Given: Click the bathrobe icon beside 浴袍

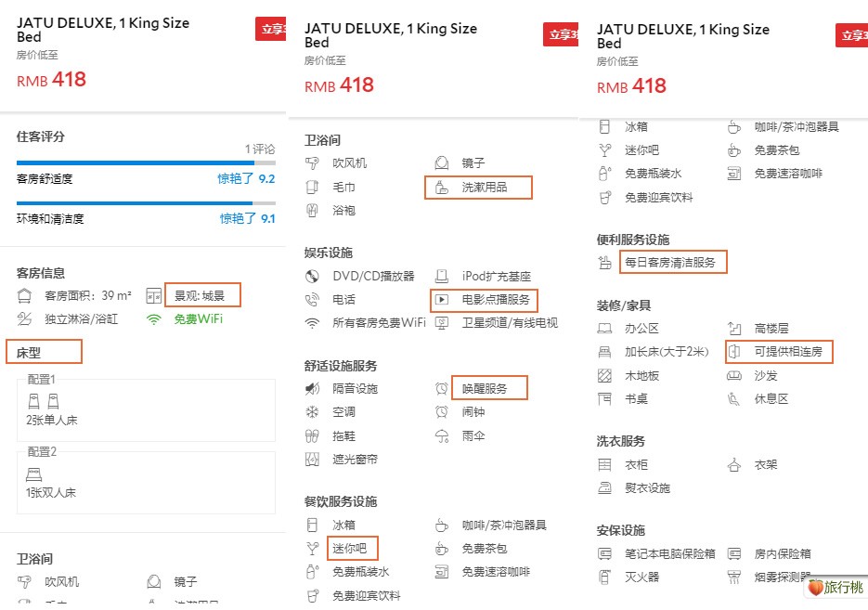Looking at the screenshot, I should point(312,211).
